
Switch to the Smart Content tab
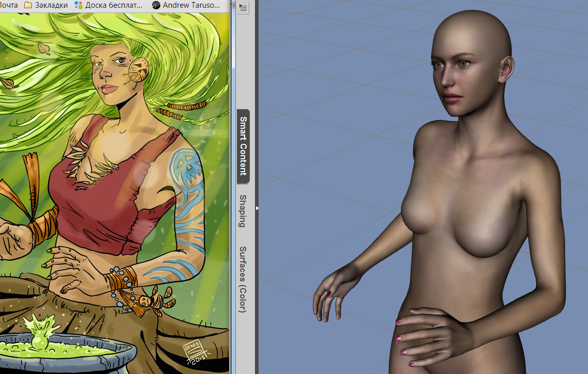(243, 146)
